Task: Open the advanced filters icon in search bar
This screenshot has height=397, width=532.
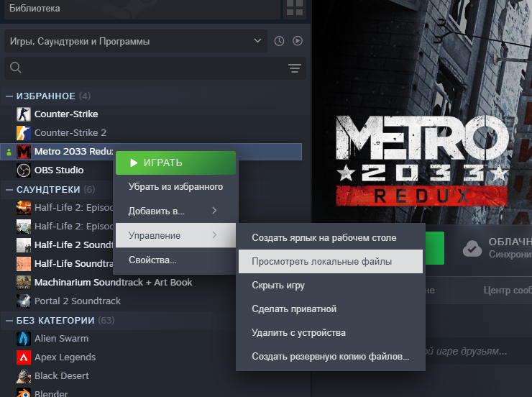Action: tap(295, 68)
